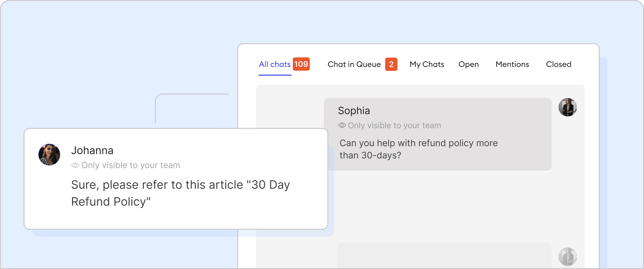Viewport: 644px width, 269px height.
Task: Select the Closed tab
Action: coord(559,64)
